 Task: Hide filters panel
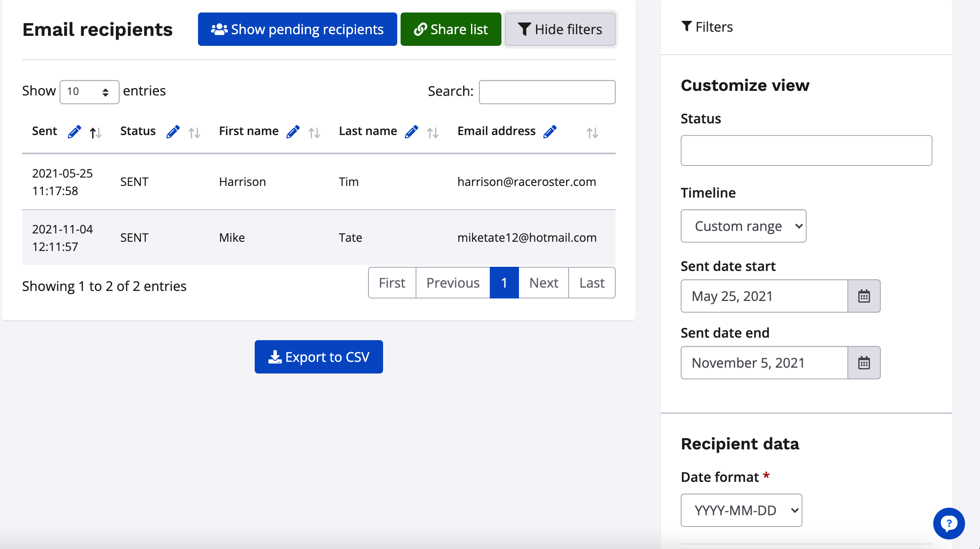(x=560, y=29)
